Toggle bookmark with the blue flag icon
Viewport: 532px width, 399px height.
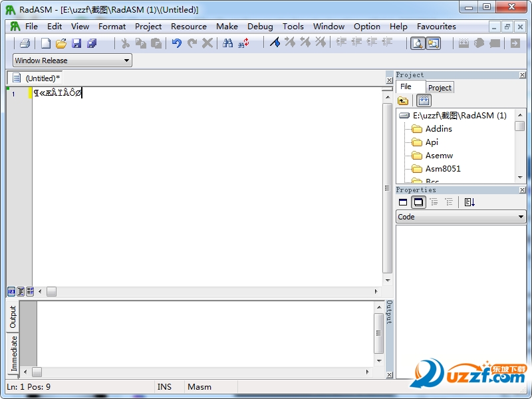pyautogui.click(x=275, y=43)
